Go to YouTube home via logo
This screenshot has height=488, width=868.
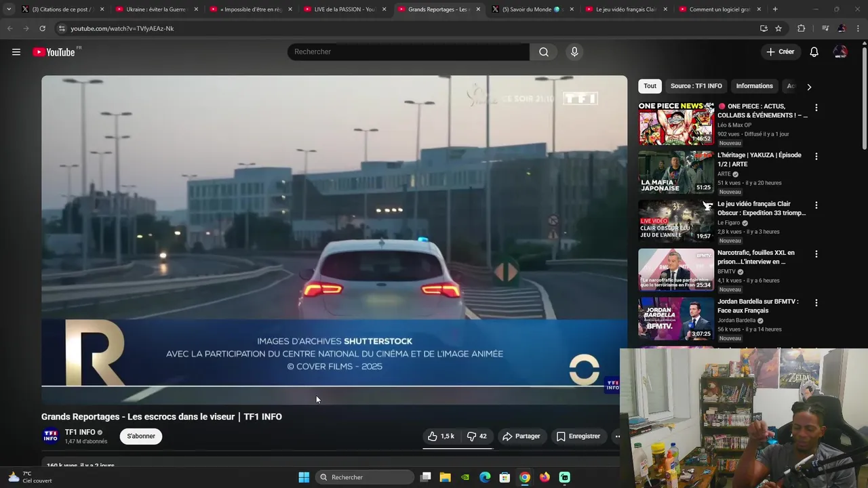54,52
